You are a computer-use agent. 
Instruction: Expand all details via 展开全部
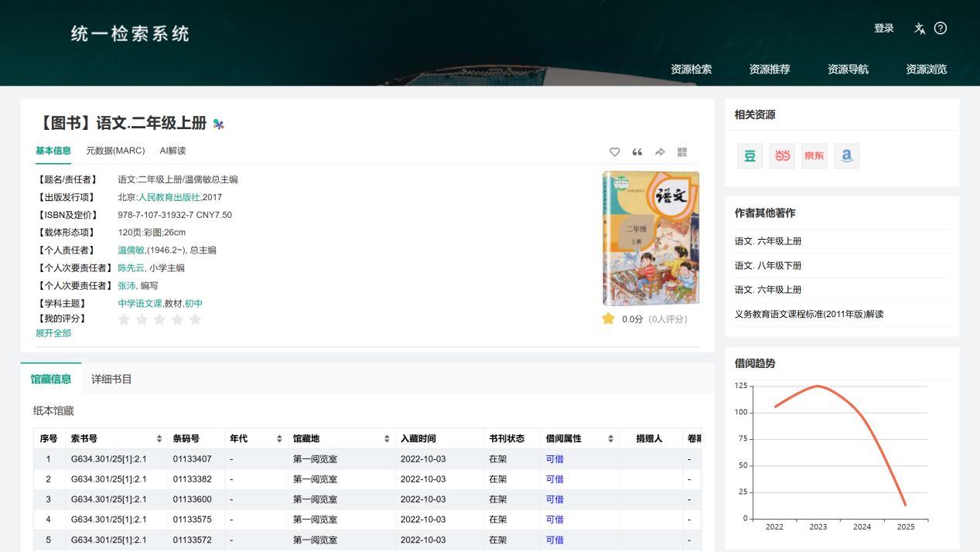(x=53, y=333)
